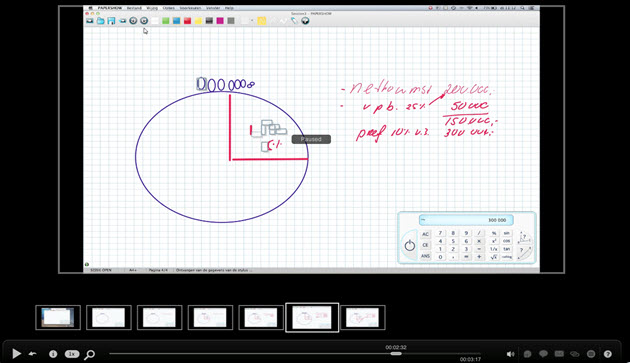Click the email envelope toolbar icon
Viewport: 630px width, 363px height.
(90, 21)
